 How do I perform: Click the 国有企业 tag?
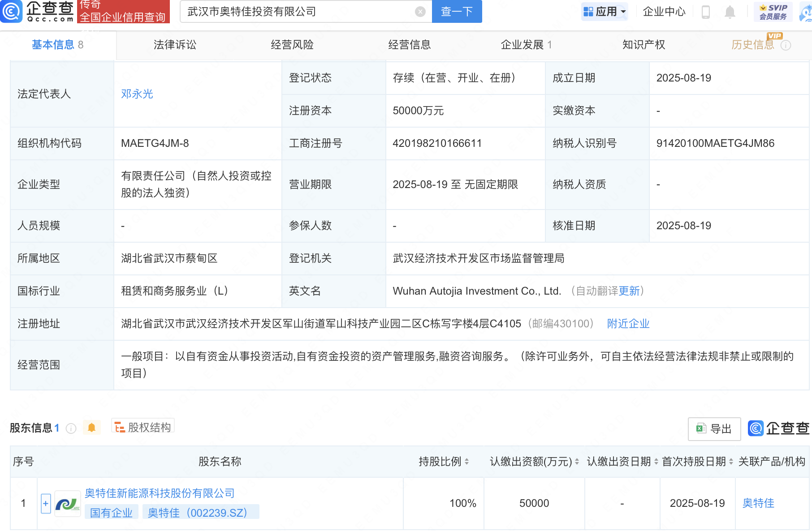pos(112,513)
